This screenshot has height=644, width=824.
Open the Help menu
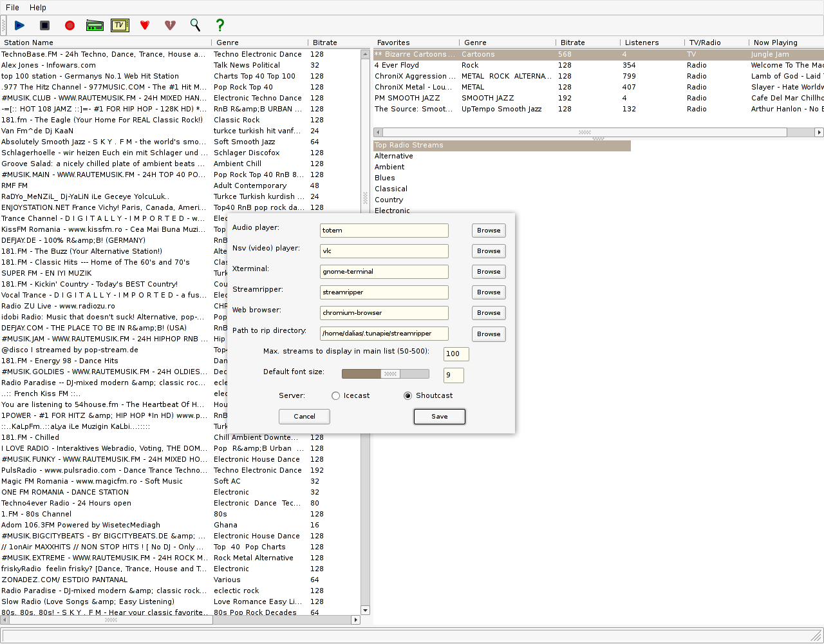pyautogui.click(x=38, y=8)
